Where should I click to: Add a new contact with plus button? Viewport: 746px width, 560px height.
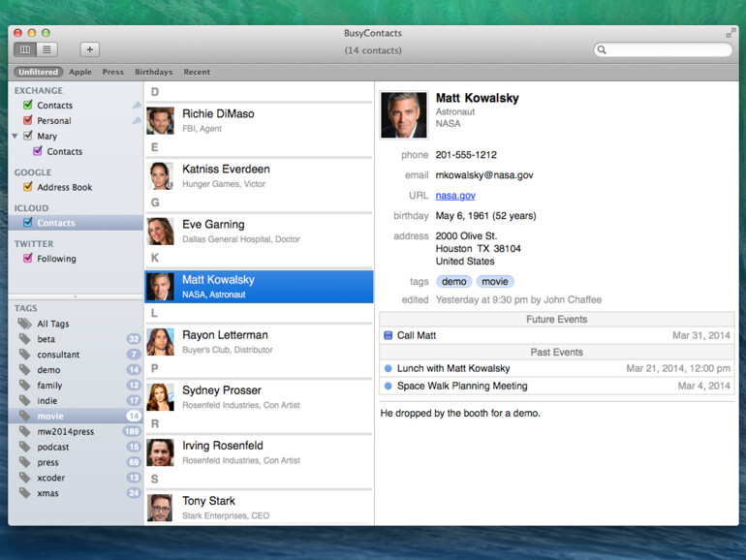click(89, 49)
